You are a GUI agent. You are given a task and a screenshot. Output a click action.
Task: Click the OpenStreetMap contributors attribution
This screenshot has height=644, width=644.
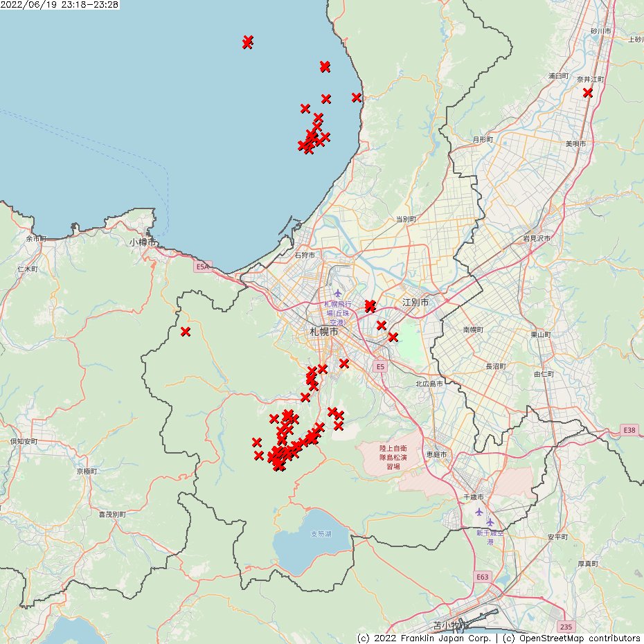(573, 638)
